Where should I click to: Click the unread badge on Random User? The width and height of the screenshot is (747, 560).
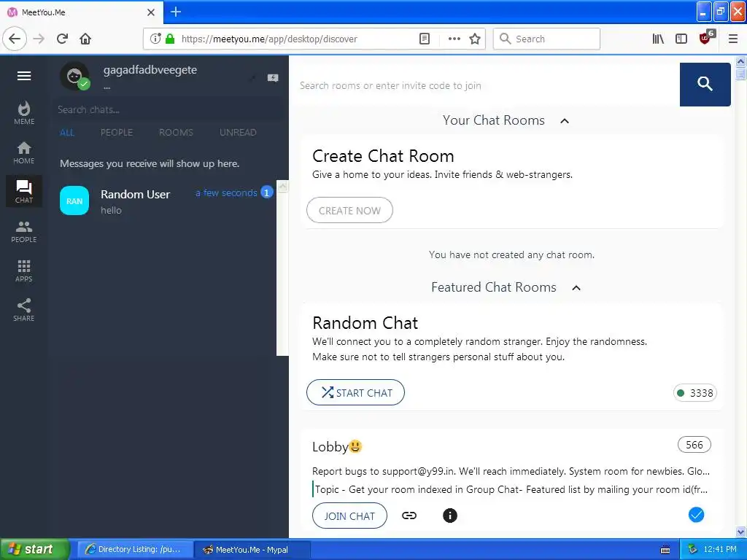tap(267, 192)
